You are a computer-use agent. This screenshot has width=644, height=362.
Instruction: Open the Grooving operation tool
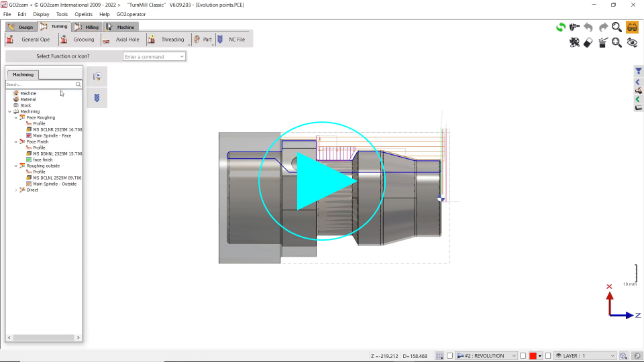pyautogui.click(x=78, y=40)
